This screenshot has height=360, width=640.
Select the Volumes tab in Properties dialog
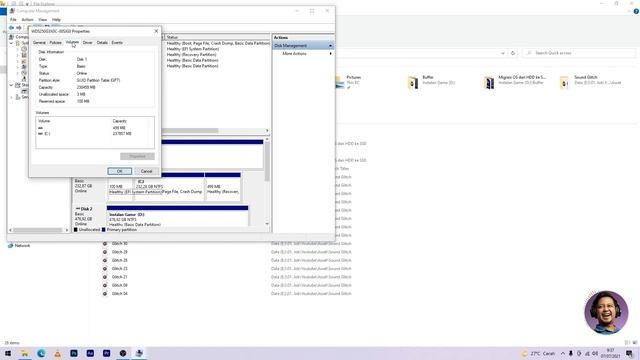coord(72,42)
